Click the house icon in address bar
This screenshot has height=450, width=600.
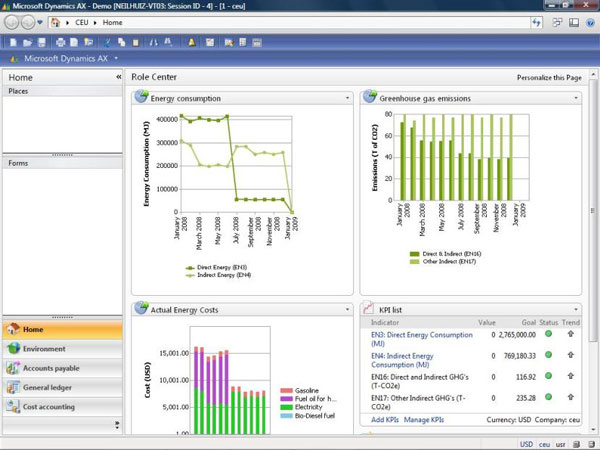[55, 23]
